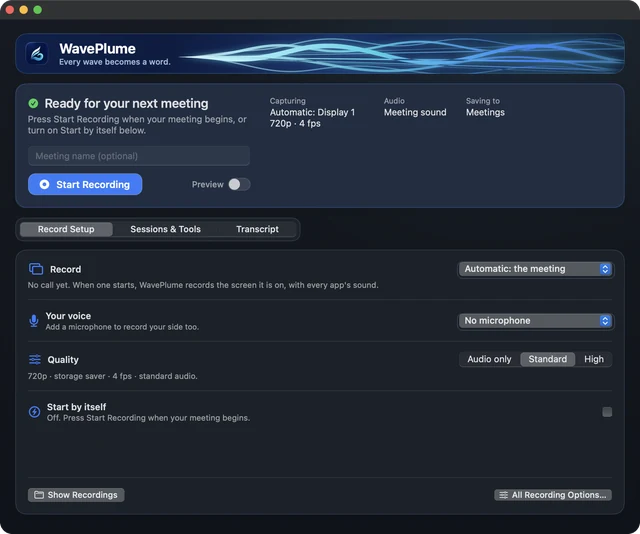Open the Automatic: the meeting dropdown
Screen dimensions: 640x534
pyautogui.click(x=536, y=269)
